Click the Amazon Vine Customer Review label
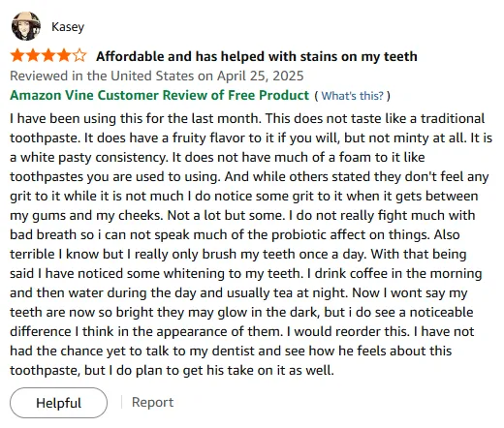 coord(159,95)
